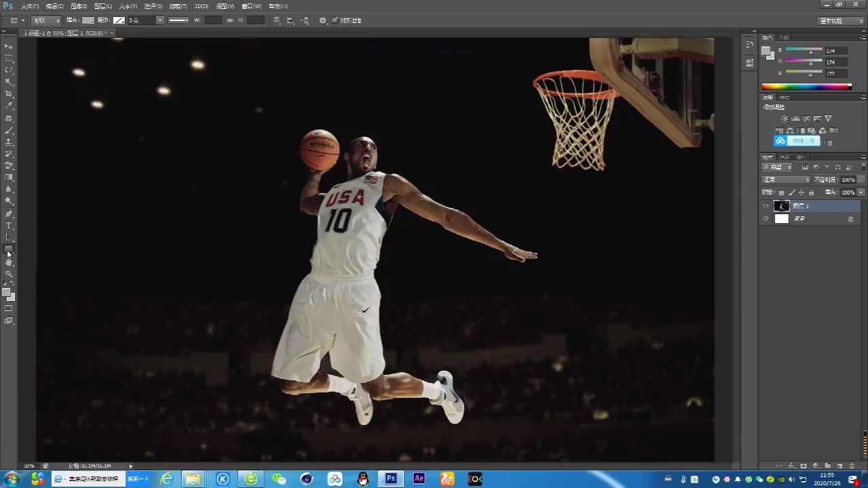Select the Crop tool
Image resolution: width=868 pixels, height=488 pixels.
(x=9, y=94)
